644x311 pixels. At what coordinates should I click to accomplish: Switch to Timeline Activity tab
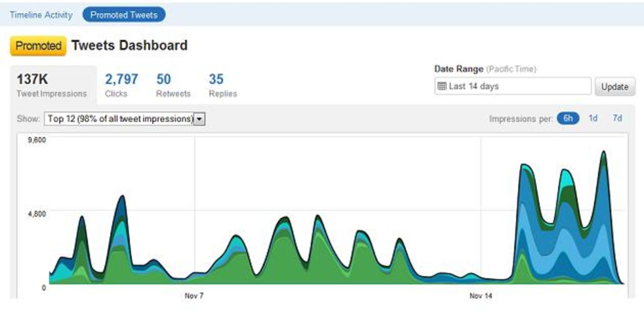coord(41,15)
